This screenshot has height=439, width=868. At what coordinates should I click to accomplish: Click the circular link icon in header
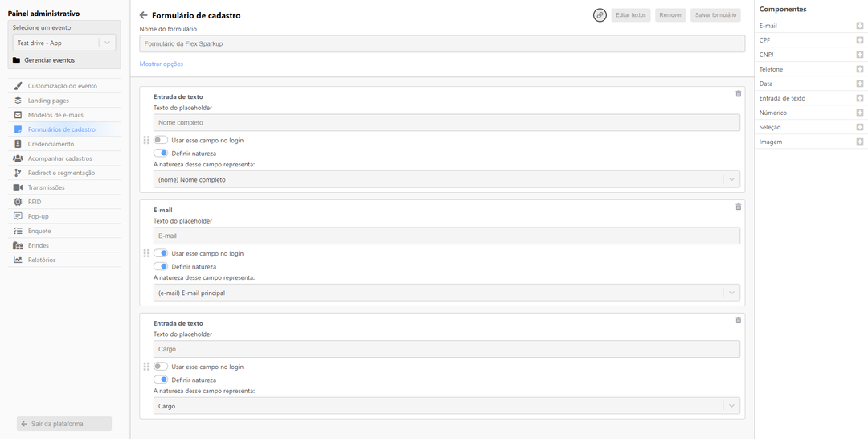click(x=600, y=15)
